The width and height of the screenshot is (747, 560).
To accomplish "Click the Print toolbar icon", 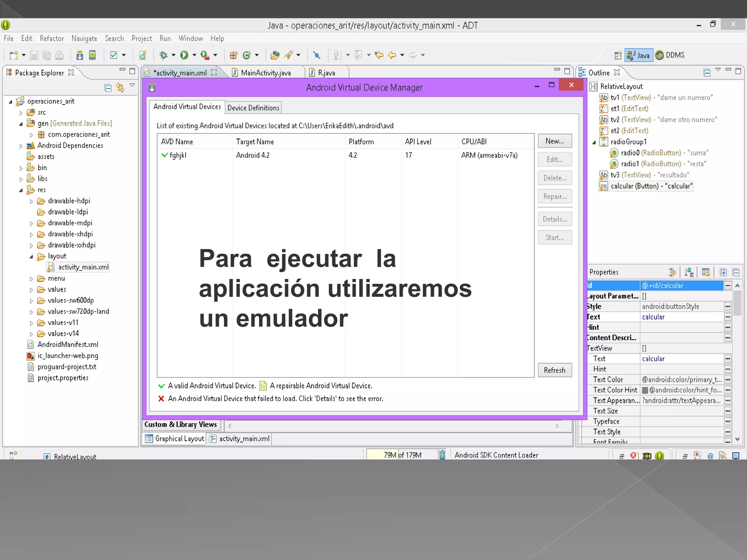I will pos(59,55).
